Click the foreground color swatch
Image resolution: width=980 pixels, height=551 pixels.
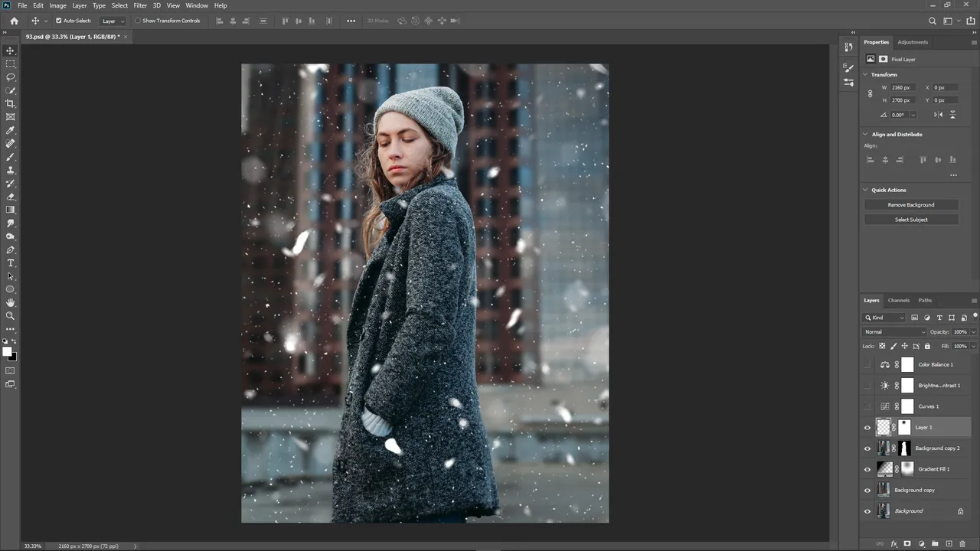point(7,352)
